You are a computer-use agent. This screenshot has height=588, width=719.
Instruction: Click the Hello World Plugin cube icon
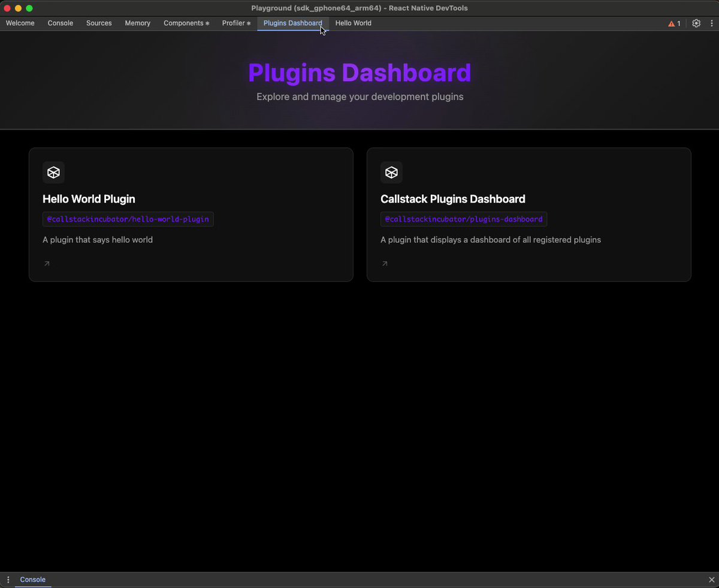coord(53,173)
